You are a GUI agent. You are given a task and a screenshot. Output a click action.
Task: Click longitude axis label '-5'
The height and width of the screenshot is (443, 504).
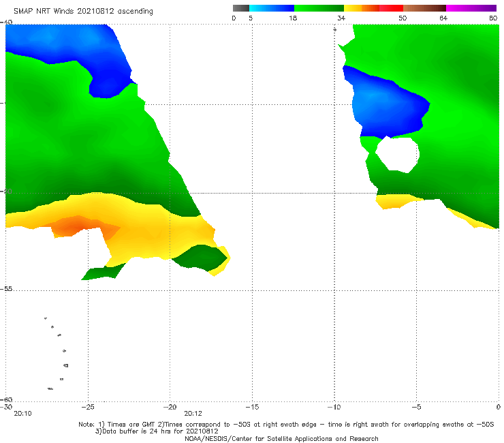(x=416, y=407)
